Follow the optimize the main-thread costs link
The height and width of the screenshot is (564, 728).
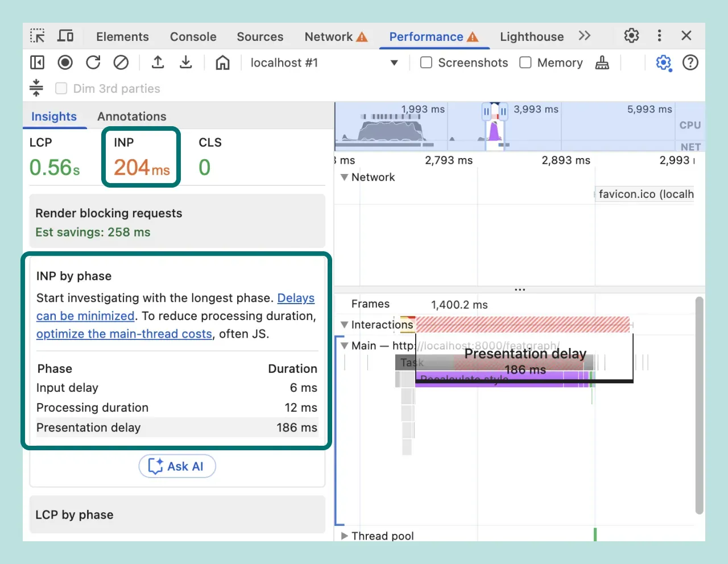124,334
